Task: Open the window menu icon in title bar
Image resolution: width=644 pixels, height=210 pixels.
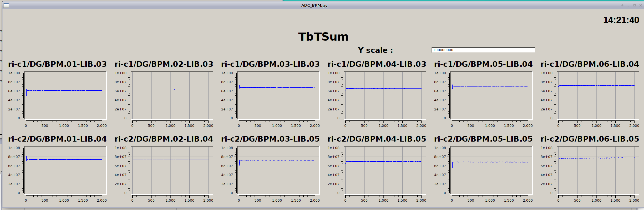Action: [6, 5]
